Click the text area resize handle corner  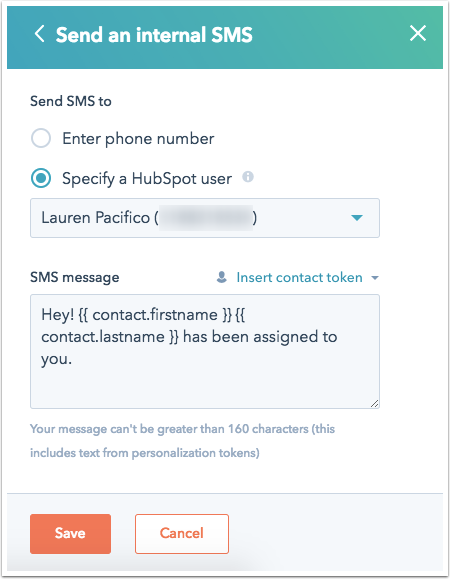[x=374, y=403]
